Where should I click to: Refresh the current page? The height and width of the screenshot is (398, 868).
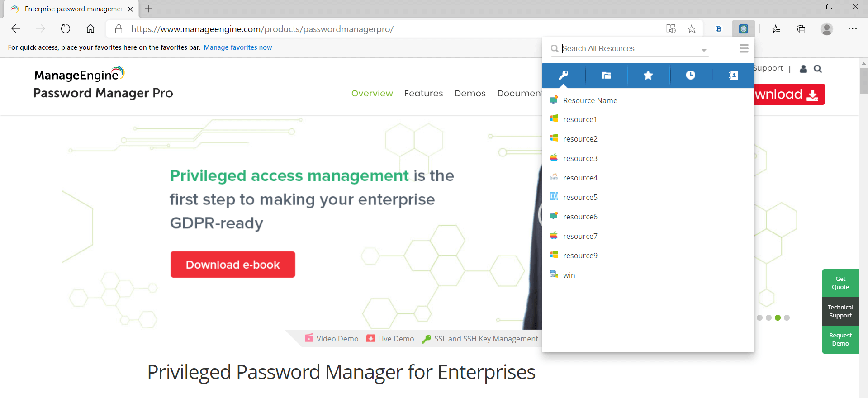coord(66,29)
